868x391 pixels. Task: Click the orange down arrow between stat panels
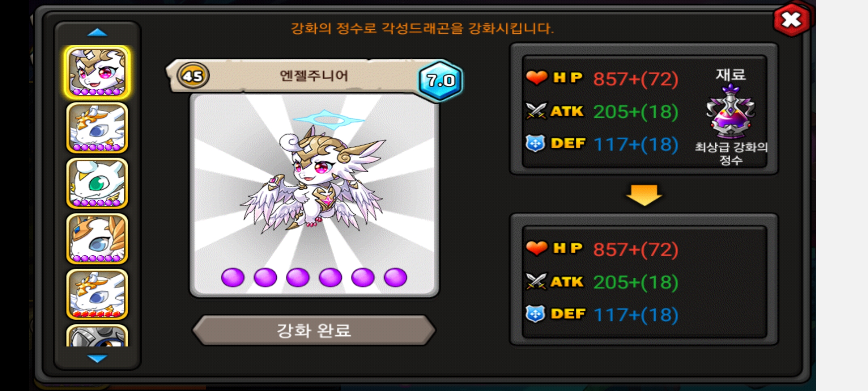(644, 195)
